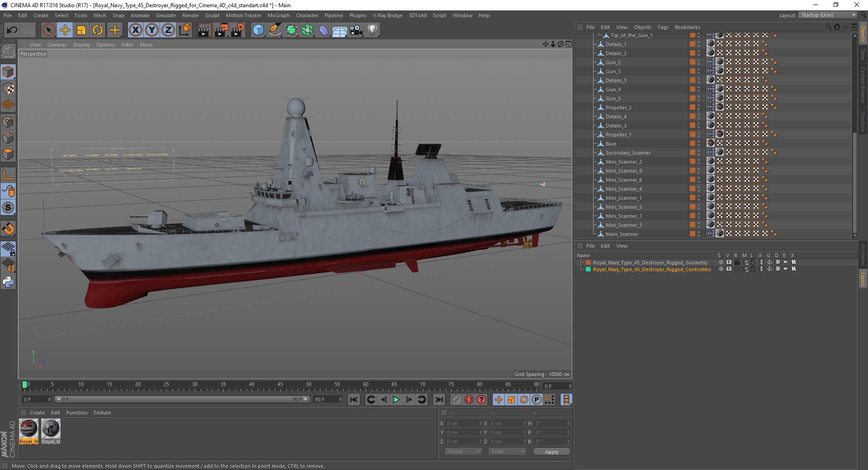Click stepper on rotation H field
Viewport: 868px width, 470px height.
pos(568,423)
